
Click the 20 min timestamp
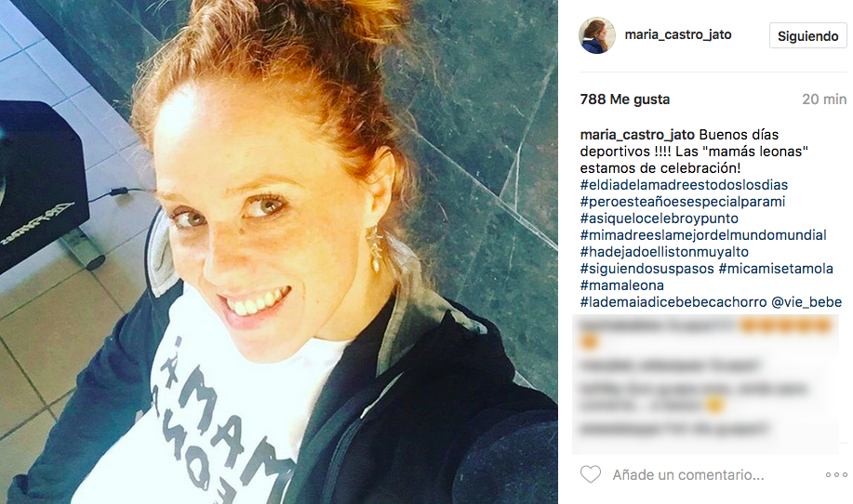point(824,99)
